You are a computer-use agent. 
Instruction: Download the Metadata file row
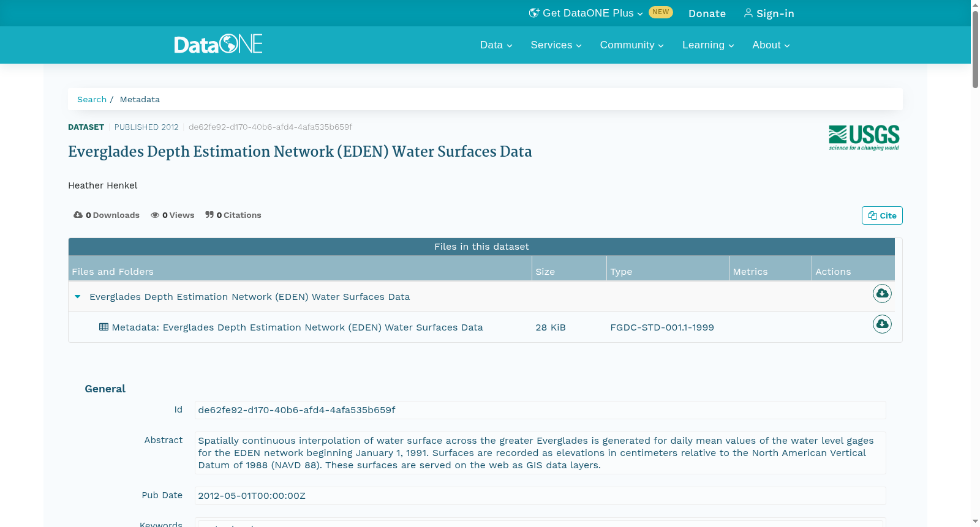tap(882, 324)
